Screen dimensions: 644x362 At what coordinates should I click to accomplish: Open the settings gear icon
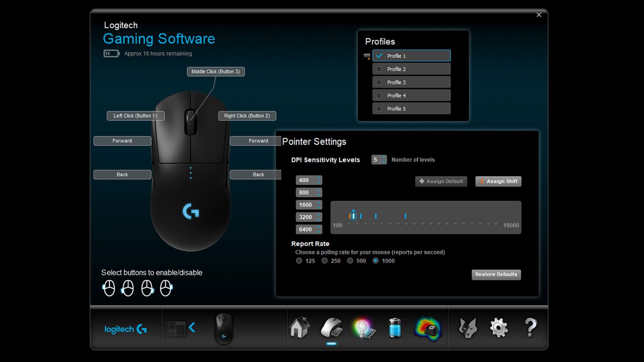point(499,328)
